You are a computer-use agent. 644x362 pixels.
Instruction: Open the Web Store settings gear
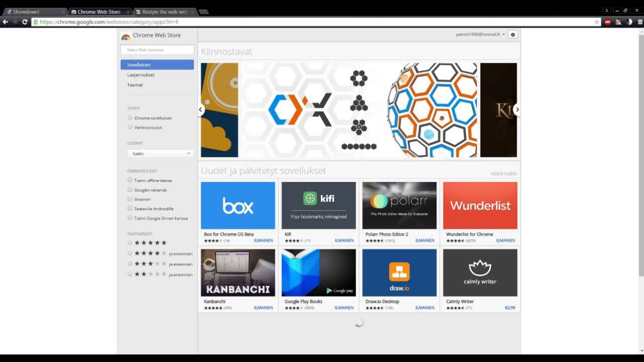coord(513,35)
